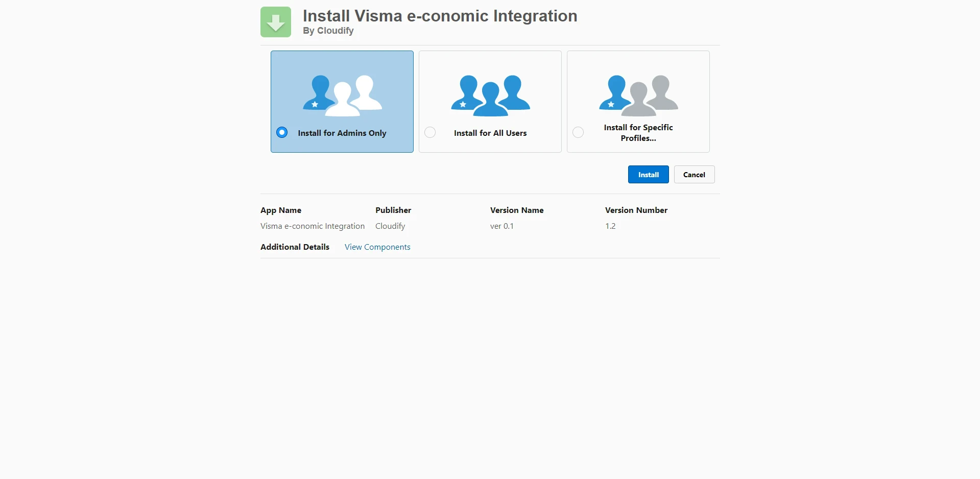Click the '1.2' version number value

[x=610, y=226]
